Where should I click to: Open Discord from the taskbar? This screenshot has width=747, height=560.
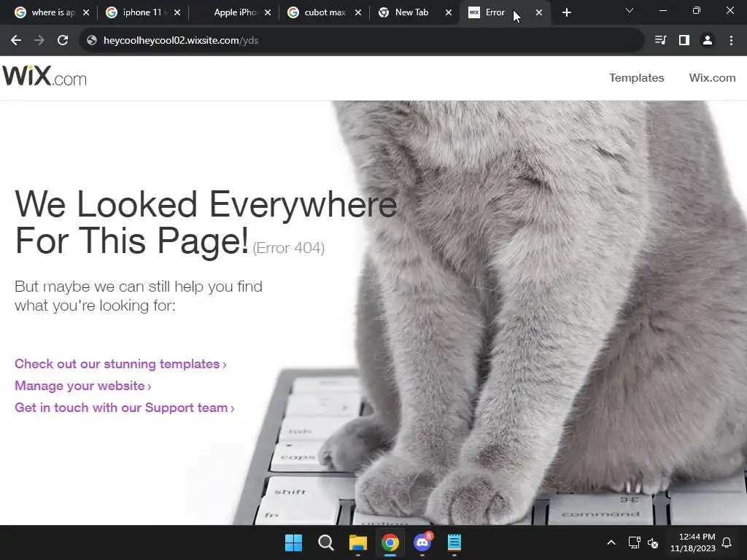(422, 542)
